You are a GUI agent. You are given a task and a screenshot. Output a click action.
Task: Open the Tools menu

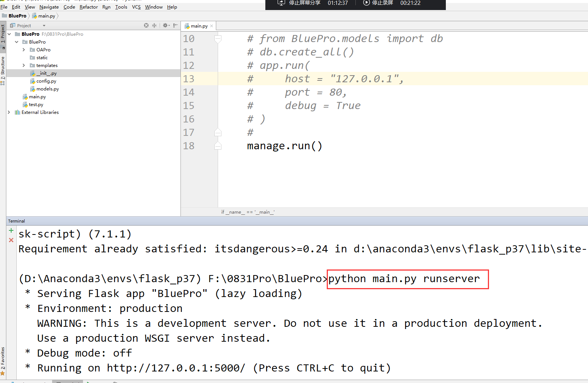coord(121,7)
